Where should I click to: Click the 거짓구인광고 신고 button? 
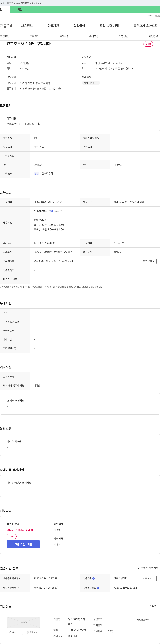click(148, 568)
